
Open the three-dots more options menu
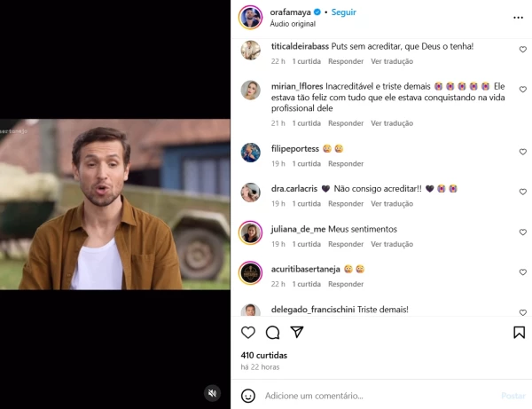(518, 17)
